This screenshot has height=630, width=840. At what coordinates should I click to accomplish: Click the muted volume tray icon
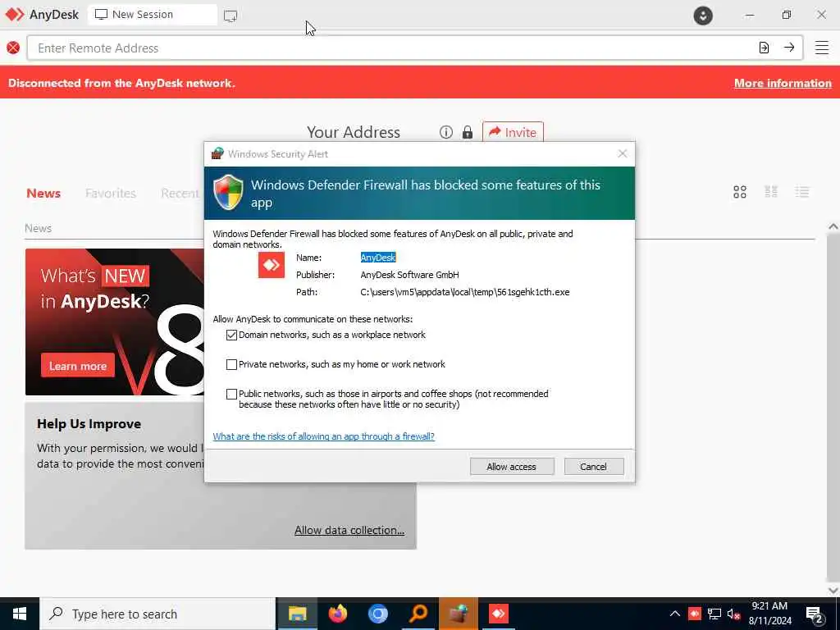[x=734, y=614]
